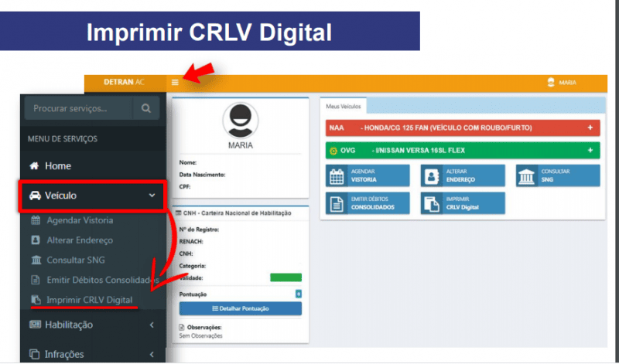The height and width of the screenshot is (364, 619).
Task: Expand the red HONDA/CG 125 FAN vehicle row
Action: click(590, 128)
